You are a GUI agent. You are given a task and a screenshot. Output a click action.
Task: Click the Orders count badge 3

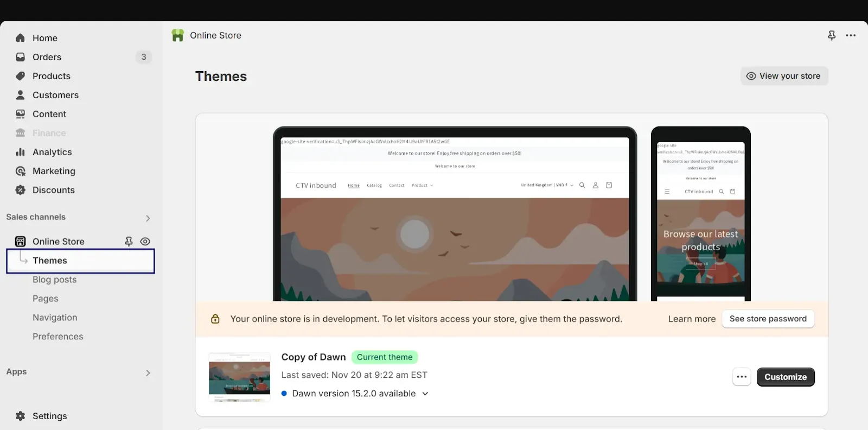(x=144, y=57)
